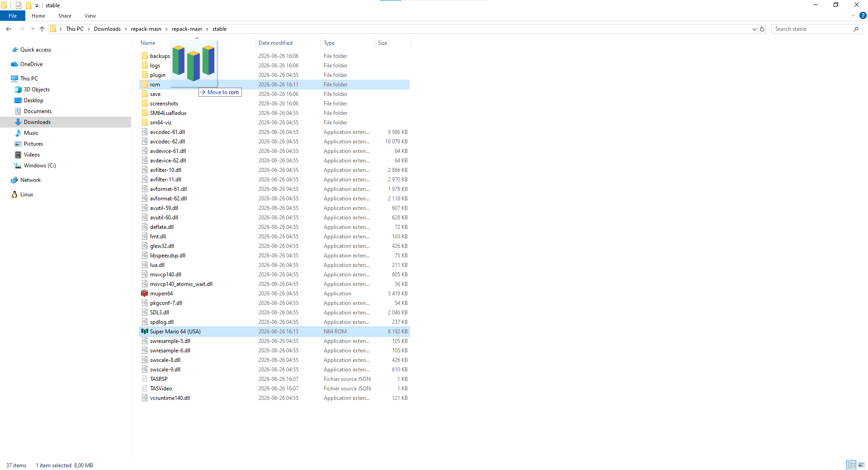Open the 3D Objects folder in sidebar
Image resolution: width=868 pixels, height=470 pixels.
37,90
